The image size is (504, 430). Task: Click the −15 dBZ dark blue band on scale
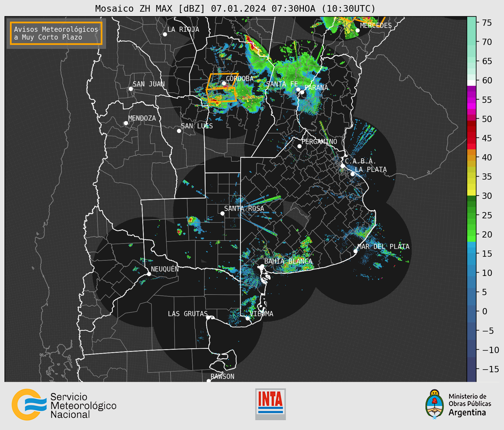point(471,369)
